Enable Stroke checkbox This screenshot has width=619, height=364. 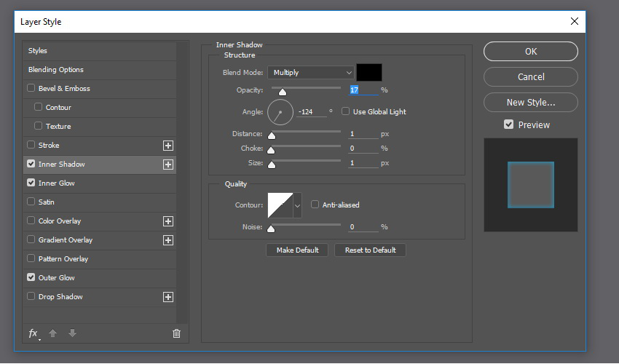31,145
